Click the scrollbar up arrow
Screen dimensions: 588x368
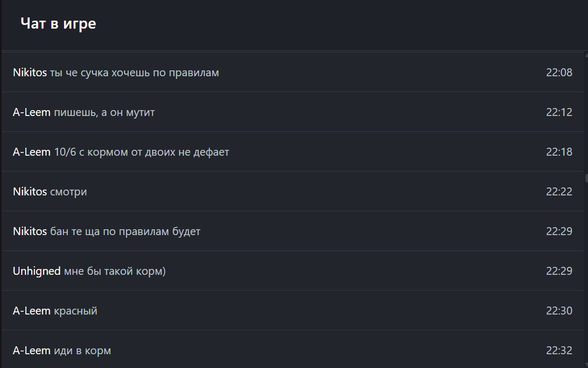click(586, 53)
